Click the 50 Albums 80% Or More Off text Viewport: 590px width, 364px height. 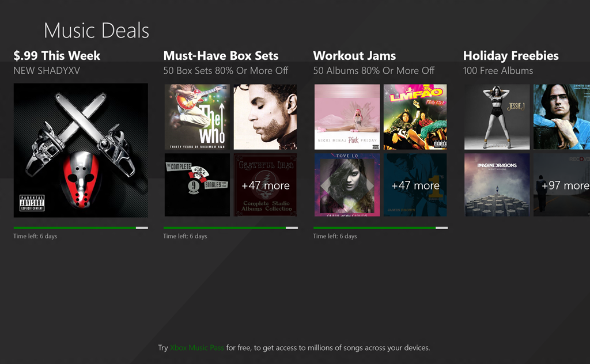click(x=373, y=71)
